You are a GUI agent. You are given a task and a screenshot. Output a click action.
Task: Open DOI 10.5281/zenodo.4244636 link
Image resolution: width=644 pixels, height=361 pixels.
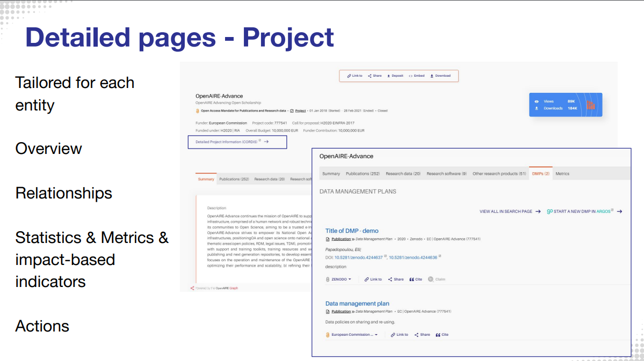pyautogui.click(x=413, y=257)
